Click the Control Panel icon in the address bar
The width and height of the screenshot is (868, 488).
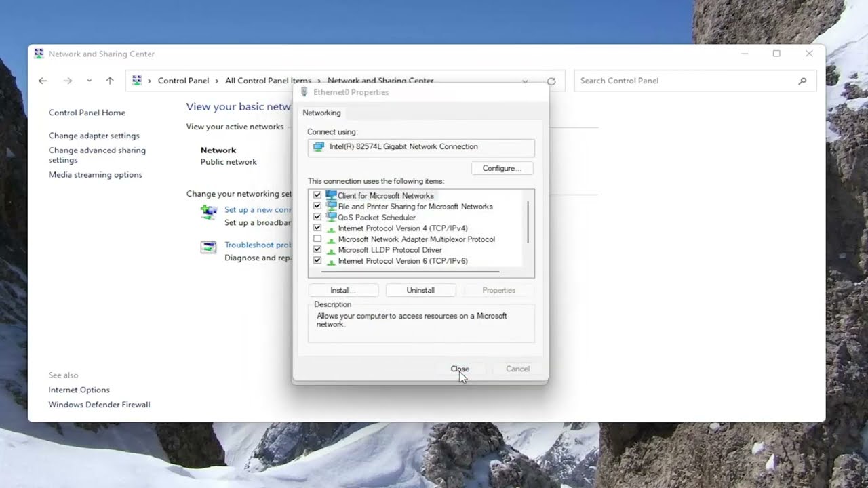pyautogui.click(x=137, y=80)
